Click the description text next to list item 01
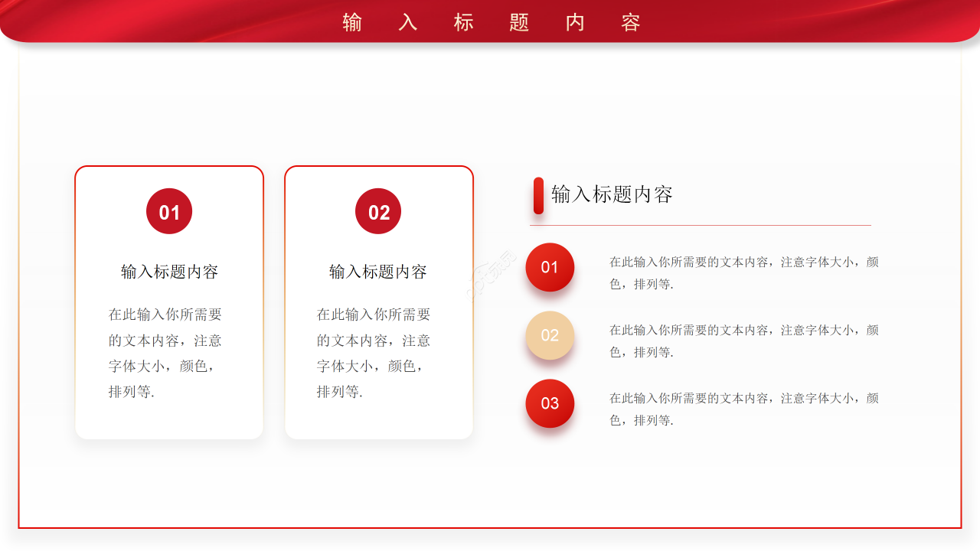The image size is (980, 551). (743, 272)
